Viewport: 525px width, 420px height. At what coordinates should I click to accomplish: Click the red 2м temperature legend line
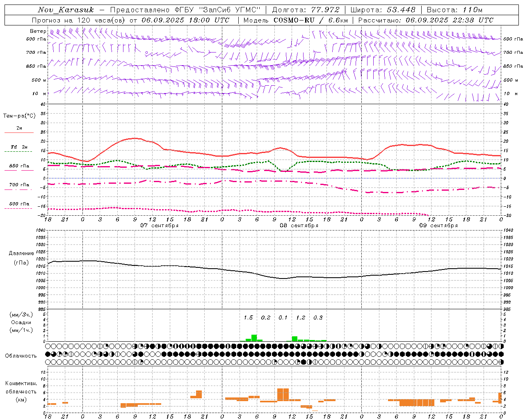[19, 133]
